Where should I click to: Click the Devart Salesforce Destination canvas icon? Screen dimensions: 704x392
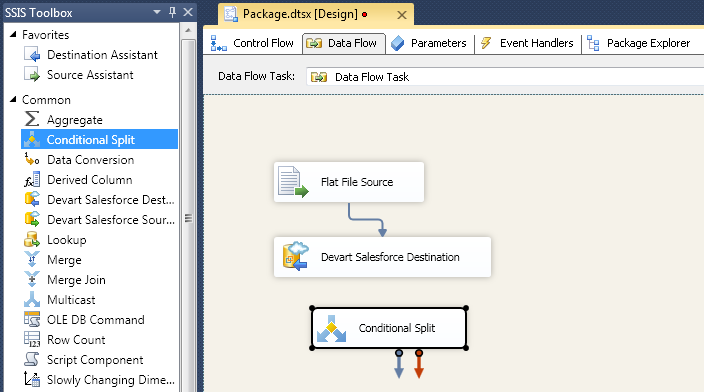point(295,256)
